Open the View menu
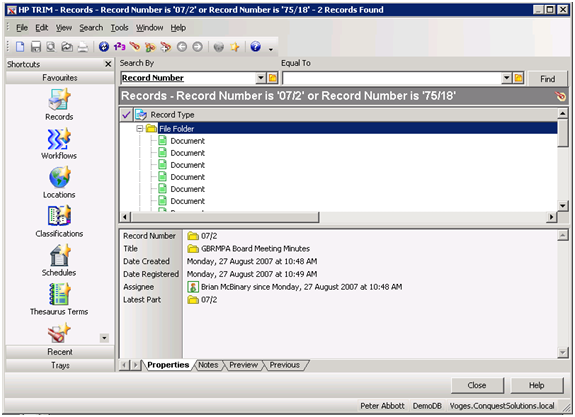The height and width of the screenshot is (417, 575). (x=64, y=28)
